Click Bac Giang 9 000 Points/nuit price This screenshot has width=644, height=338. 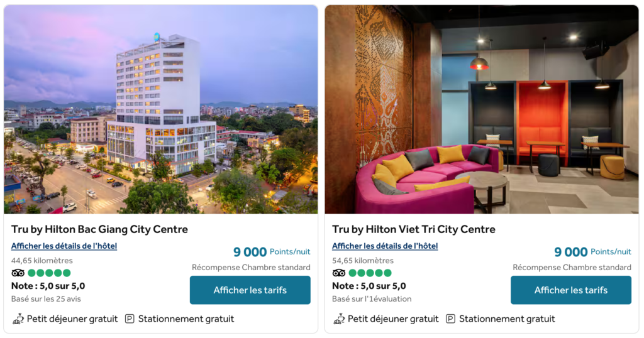click(x=272, y=252)
